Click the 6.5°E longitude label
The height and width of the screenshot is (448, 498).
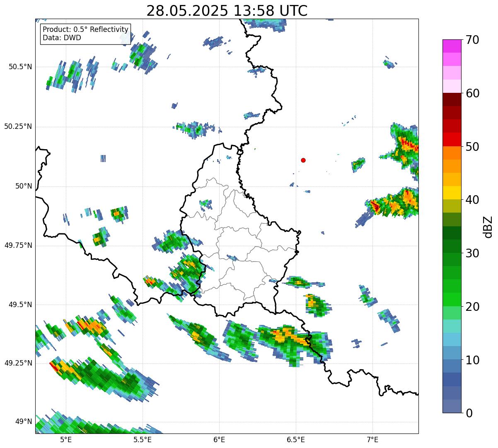click(296, 439)
